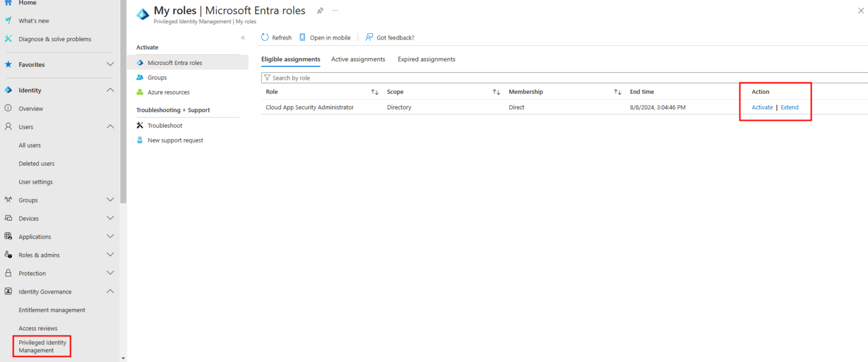Viewport: 868px width, 362px height.
Task: Open the Expired assignments tab
Action: pyautogui.click(x=426, y=59)
